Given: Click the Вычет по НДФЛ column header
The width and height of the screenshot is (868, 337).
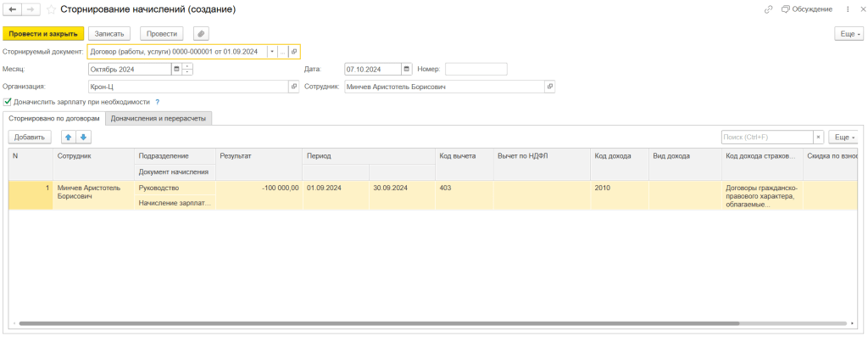Looking at the screenshot, I should (542, 164).
